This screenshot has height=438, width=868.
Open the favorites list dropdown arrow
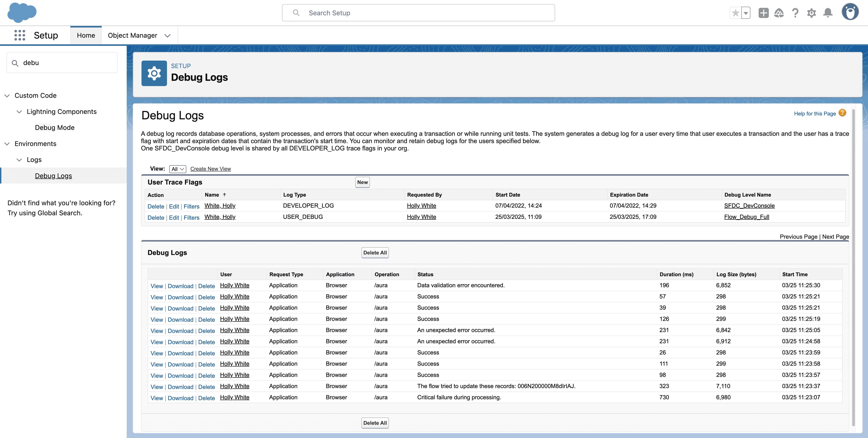click(746, 13)
